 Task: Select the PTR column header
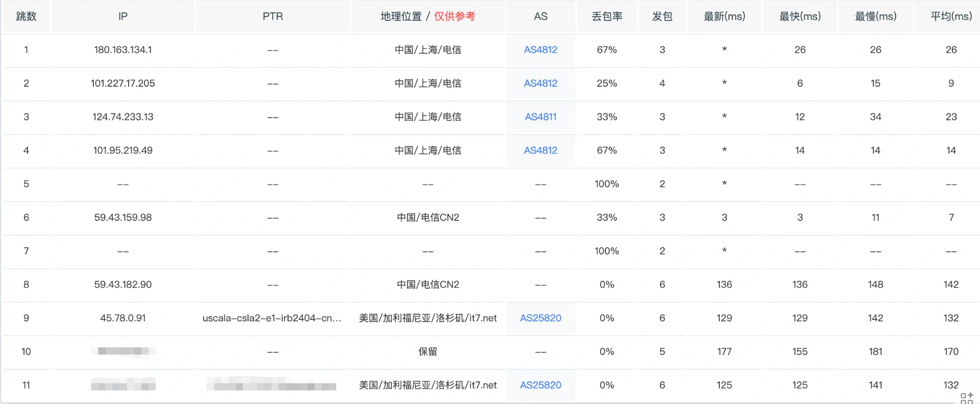pos(273,16)
